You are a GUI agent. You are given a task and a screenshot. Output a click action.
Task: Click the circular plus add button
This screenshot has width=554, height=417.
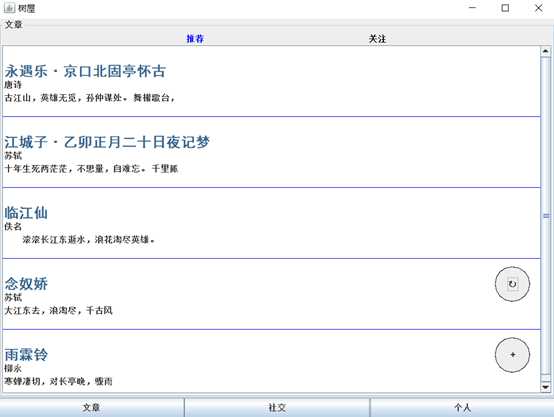coord(512,355)
